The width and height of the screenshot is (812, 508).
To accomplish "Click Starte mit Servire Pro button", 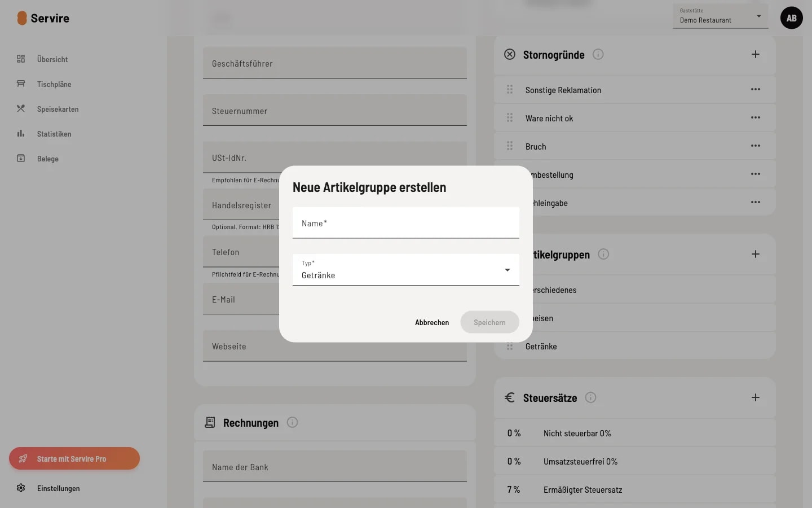I will pos(74,458).
